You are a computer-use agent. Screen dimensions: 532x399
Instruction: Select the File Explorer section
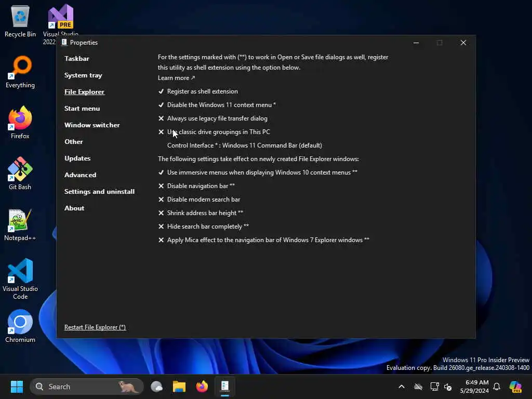click(85, 91)
